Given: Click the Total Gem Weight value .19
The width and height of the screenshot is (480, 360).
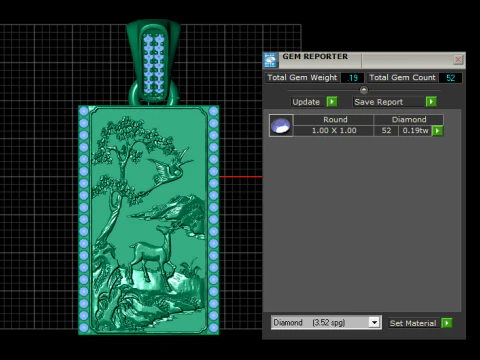Looking at the screenshot, I should (x=352, y=78).
